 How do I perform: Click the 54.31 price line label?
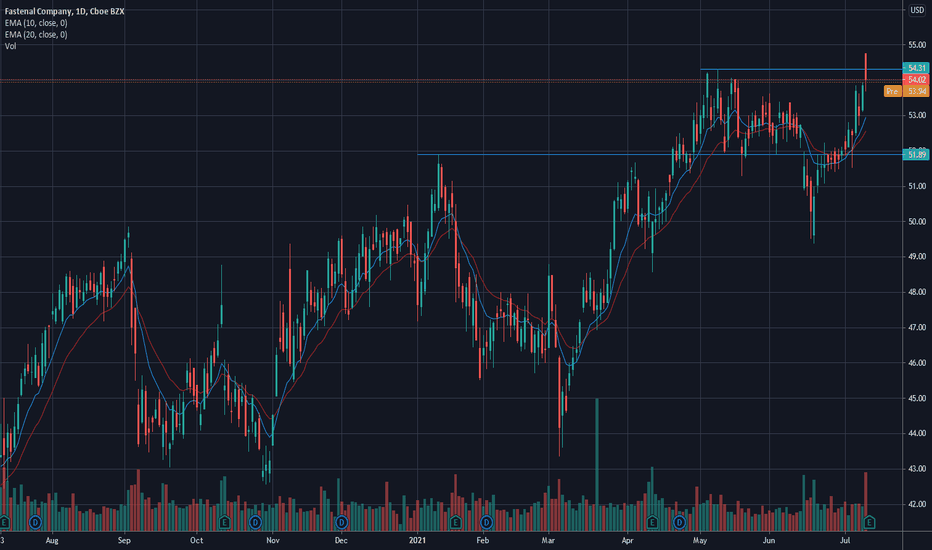(915, 68)
